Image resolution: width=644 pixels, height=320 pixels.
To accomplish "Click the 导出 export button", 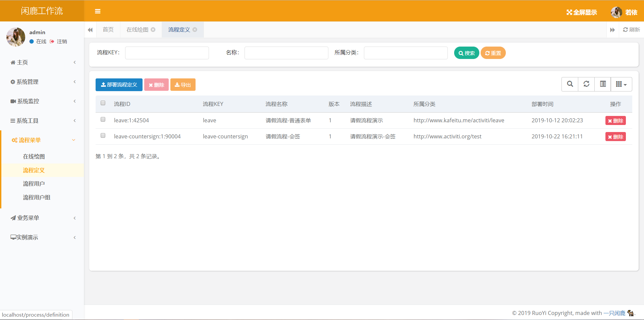I will [183, 85].
